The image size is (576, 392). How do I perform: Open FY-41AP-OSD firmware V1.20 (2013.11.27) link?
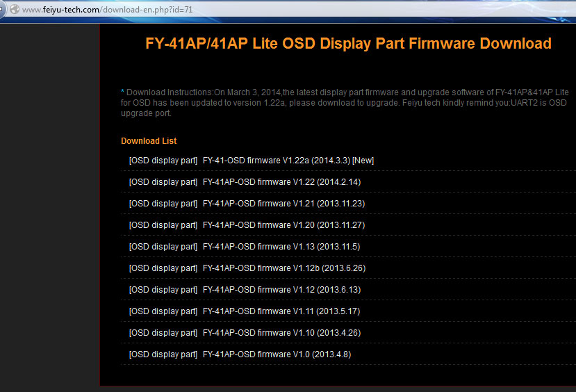click(283, 225)
